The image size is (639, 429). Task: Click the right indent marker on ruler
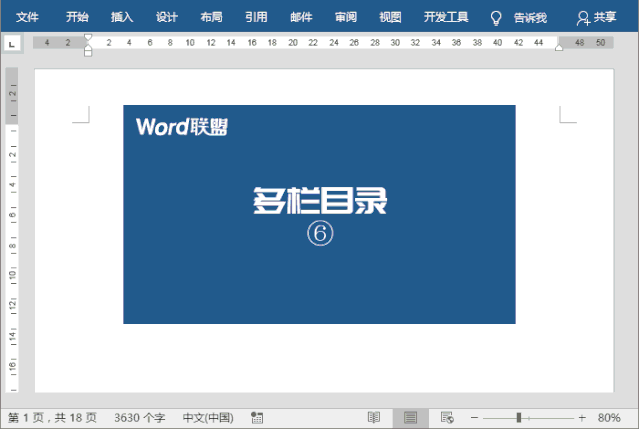pyautogui.click(x=559, y=48)
